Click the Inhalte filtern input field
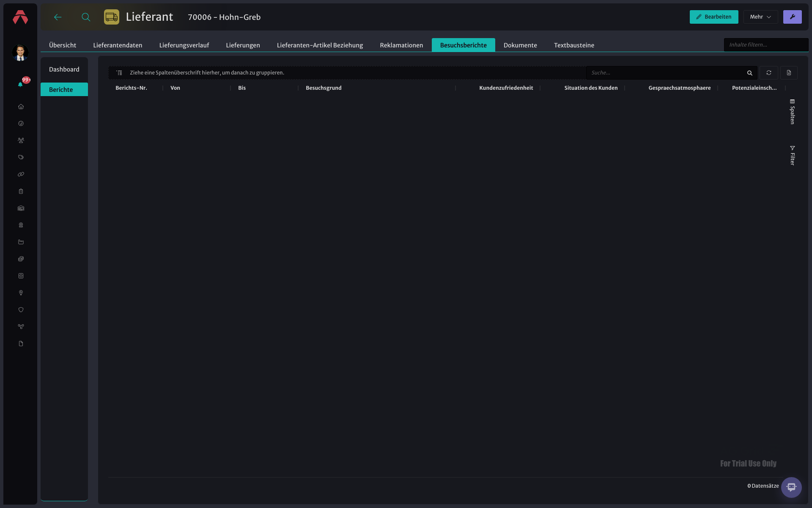Image resolution: width=812 pixels, height=508 pixels. click(x=766, y=45)
